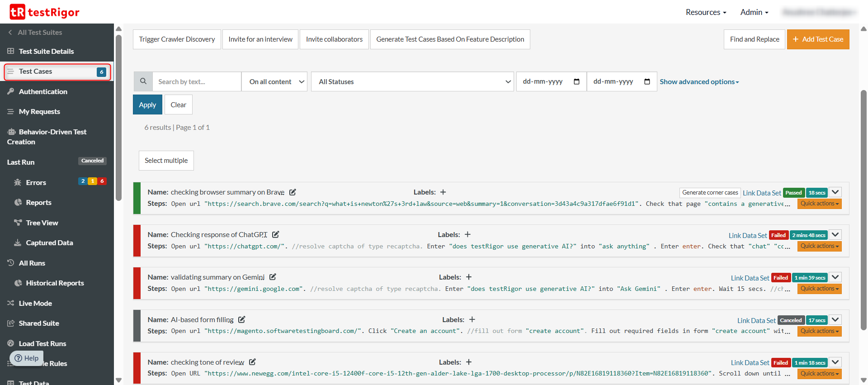Open the 'On all content' dropdown

tap(274, 82)
